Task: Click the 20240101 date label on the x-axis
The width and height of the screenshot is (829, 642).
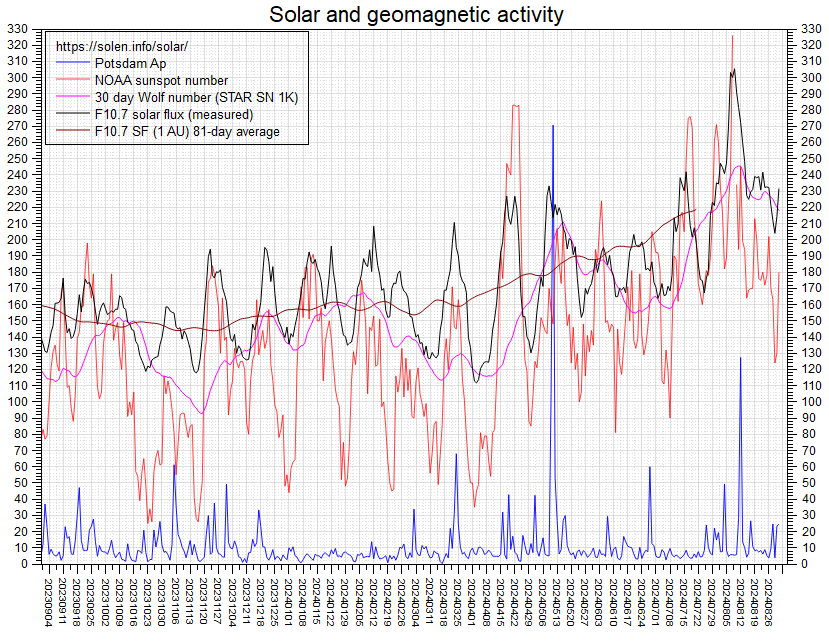Action: coord(287,603)
